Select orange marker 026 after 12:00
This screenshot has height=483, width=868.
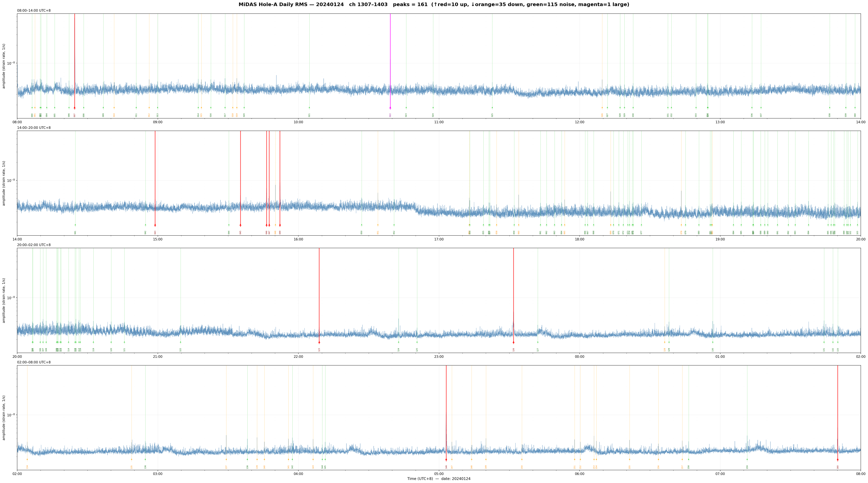pos(602,108)
